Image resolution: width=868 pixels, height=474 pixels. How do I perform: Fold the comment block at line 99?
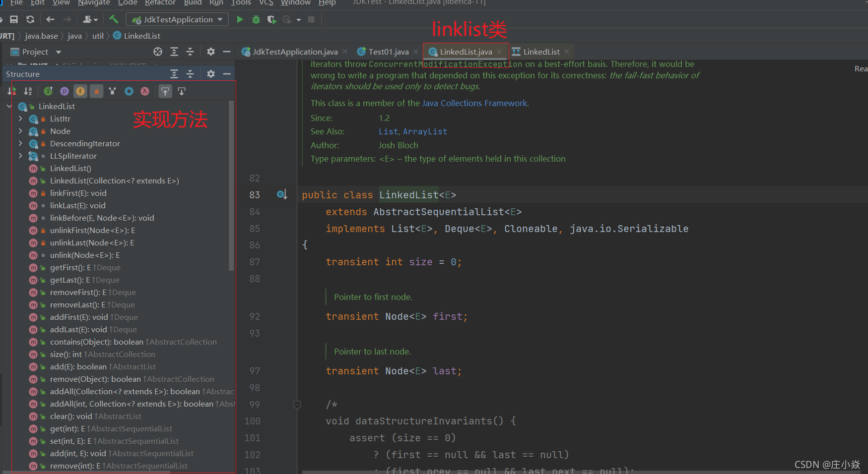click(x=297, y=405)
